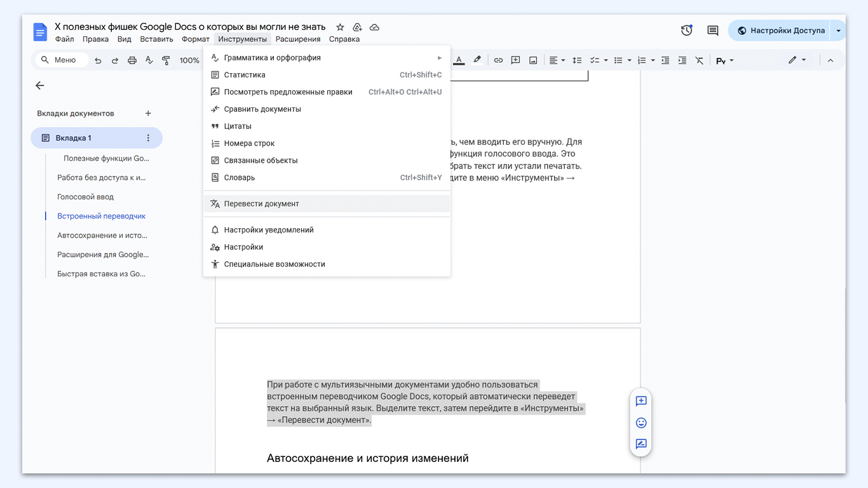
Task: Select Статистика menu entry
Action: click(x=327, y=75)
